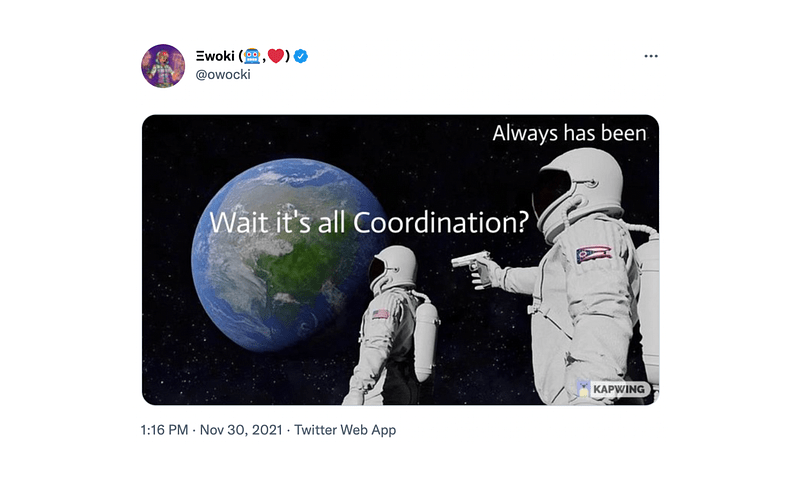Click the helmet of the gun-holding astronaut
The width and height of the screenshot is (800, 482).
coord(577,192)
